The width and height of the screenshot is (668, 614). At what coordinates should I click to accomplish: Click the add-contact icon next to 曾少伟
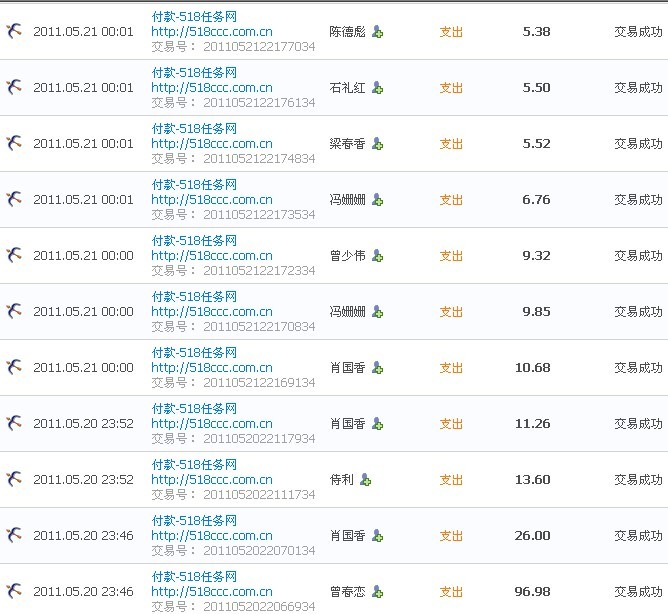pos(377,256)
